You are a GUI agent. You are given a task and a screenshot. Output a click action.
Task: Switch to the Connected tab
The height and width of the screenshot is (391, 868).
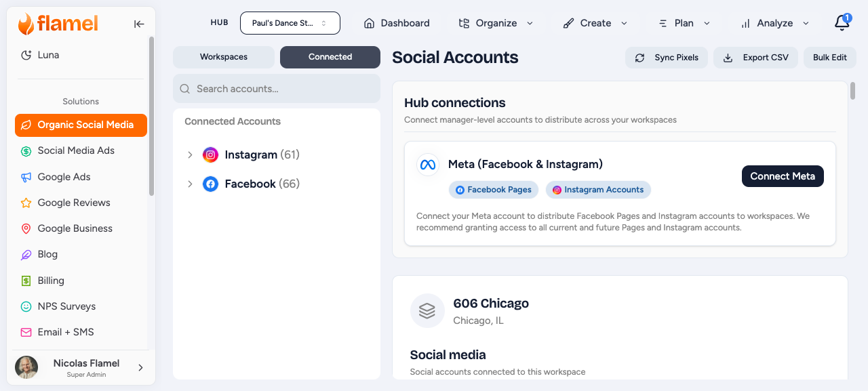[x=330, y=57]
